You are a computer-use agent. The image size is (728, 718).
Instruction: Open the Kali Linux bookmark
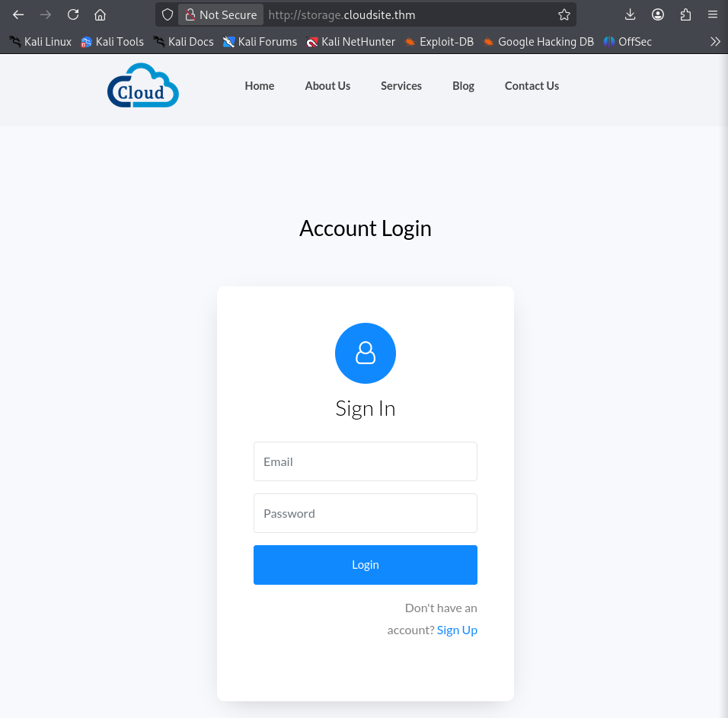40,42
